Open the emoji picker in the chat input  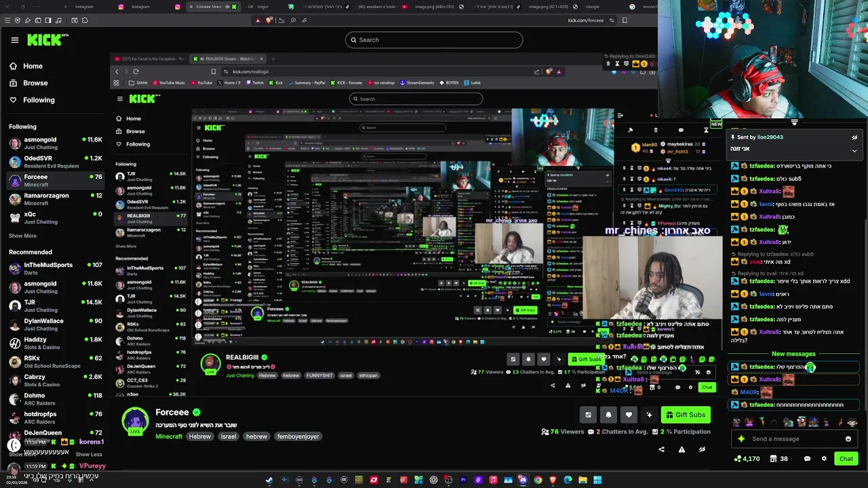[848, 439]
